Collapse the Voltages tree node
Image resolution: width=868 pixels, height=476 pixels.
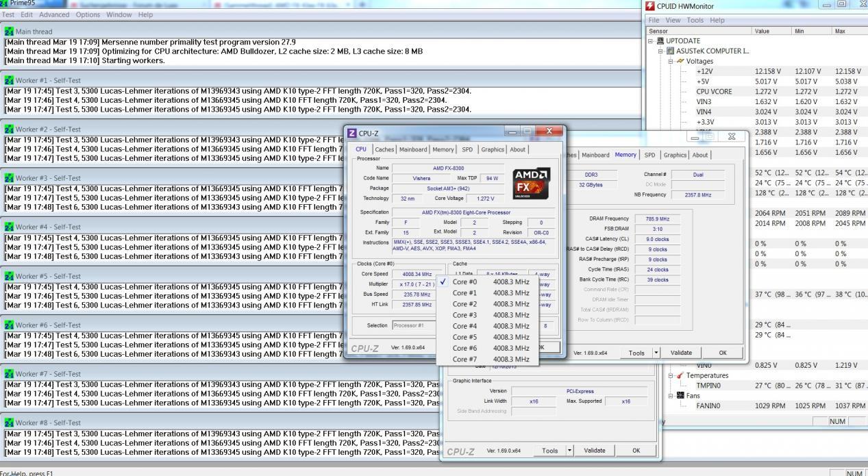pyautogui.click(x=671, y=61)
